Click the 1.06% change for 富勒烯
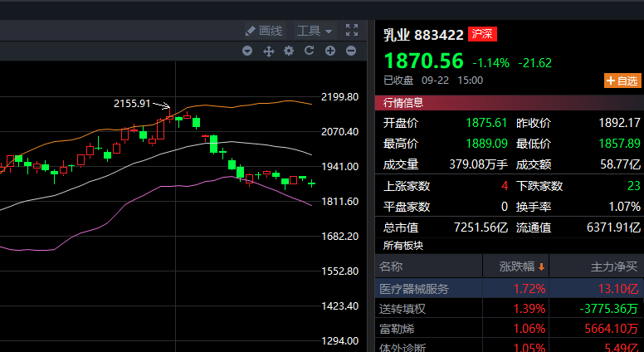Screen dimensions: 644x352 tap(529, 329)
